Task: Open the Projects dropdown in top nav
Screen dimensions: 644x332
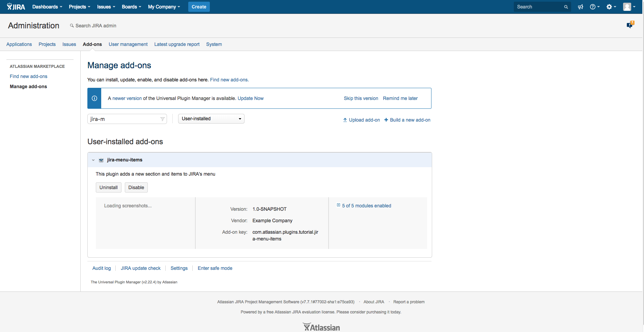Action: pos(80,7)
